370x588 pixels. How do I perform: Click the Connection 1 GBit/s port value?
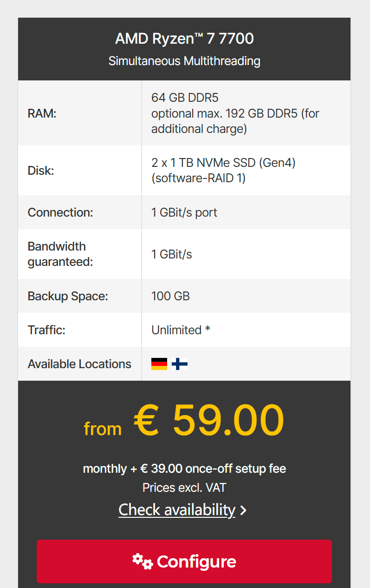(184, 212)
